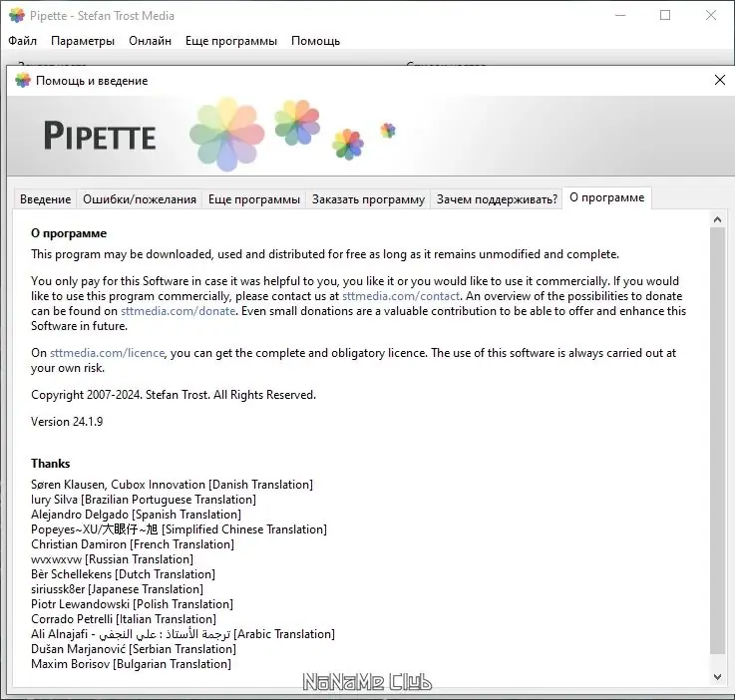Click the 'wvxwxvw [Russian Translation]' line
Screen dimensions: 735x700
pos(112,559)
